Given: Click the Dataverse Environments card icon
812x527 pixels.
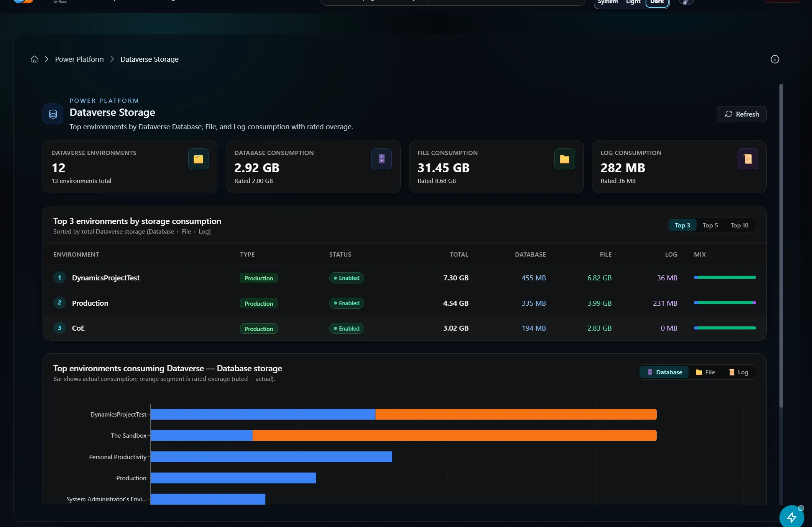Looking at the screenshot, I should (x=198, y=159).
